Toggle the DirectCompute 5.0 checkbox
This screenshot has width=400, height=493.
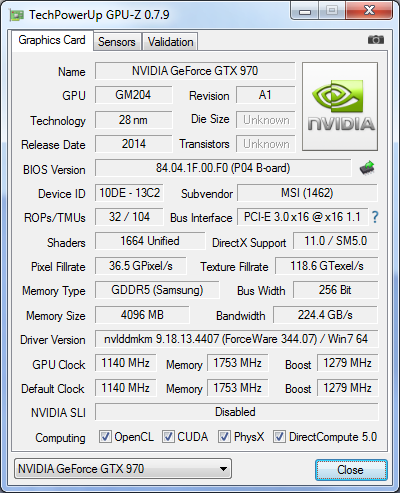[279, 437]
